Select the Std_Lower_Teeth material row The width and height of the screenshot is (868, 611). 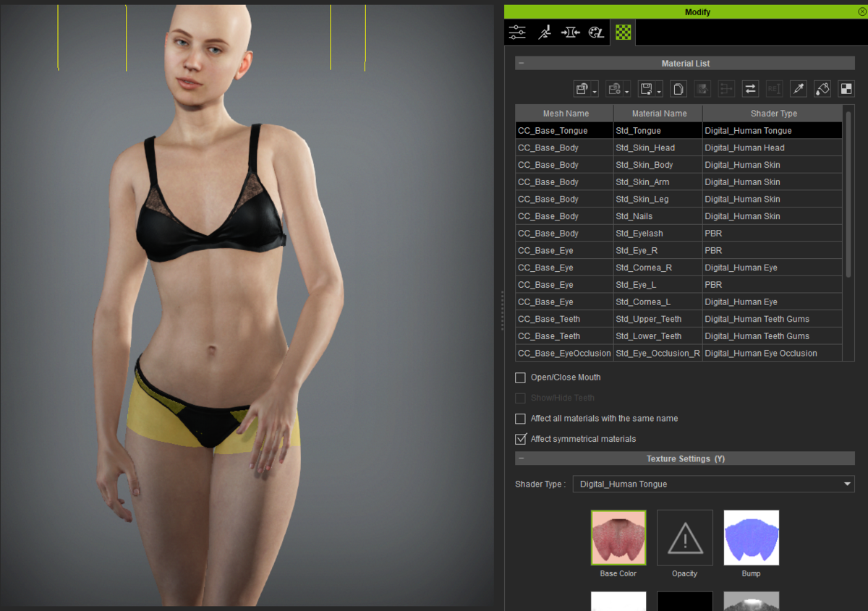pyautogui.click(x=678, y=336)
